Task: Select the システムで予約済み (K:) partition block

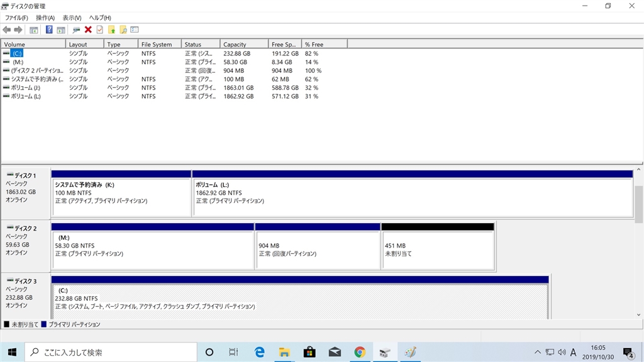Action: click(121, 194)
